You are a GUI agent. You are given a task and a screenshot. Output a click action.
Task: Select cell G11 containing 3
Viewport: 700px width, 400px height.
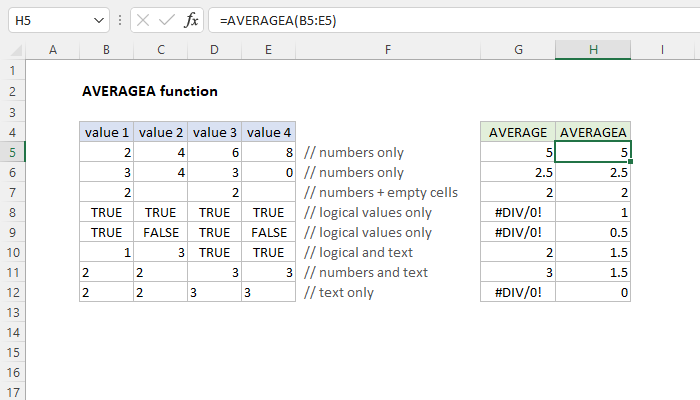[x=518, y=272]
